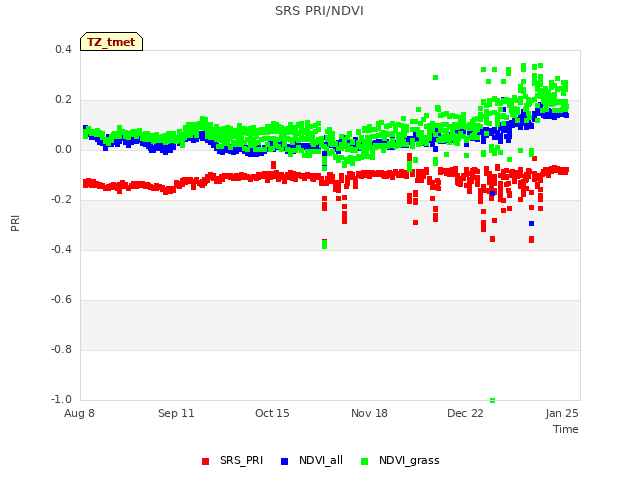640x480 pixels.
Task: Click the Nov 18 x-axis tick label
Action: pos(369,413)
